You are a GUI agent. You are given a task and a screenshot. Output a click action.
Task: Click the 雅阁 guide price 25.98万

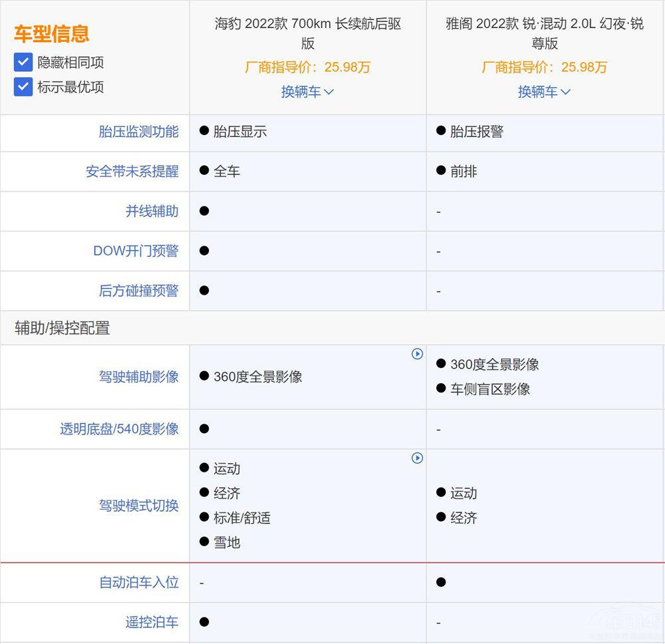[x=545, y=67]
